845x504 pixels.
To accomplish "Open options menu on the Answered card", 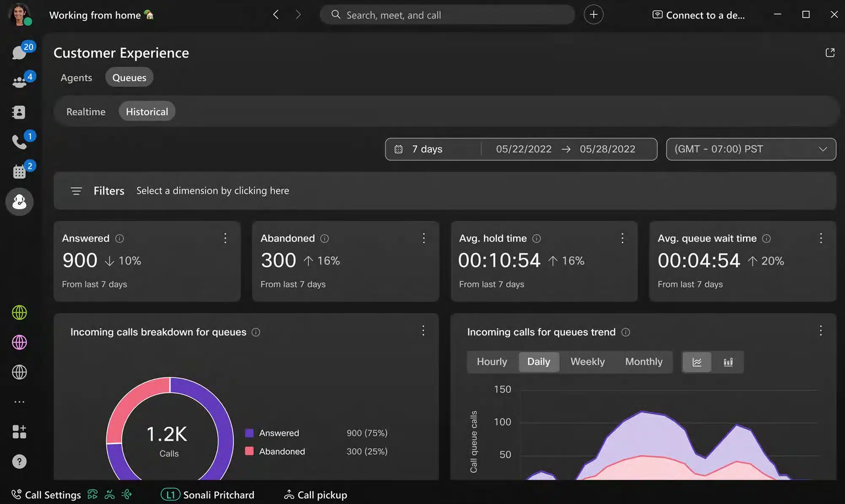I will 225,238.
